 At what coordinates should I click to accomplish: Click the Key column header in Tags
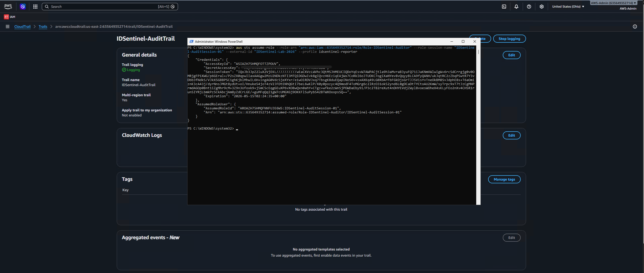[x=125, y=190]
